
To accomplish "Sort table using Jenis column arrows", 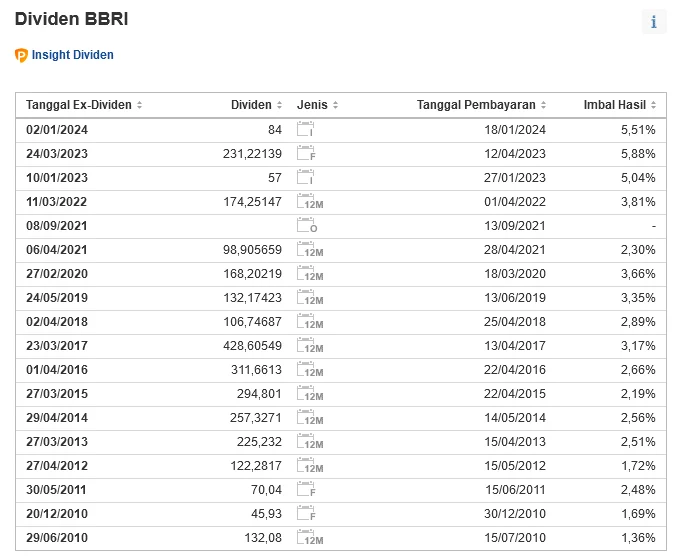I will tap(335, 105).
